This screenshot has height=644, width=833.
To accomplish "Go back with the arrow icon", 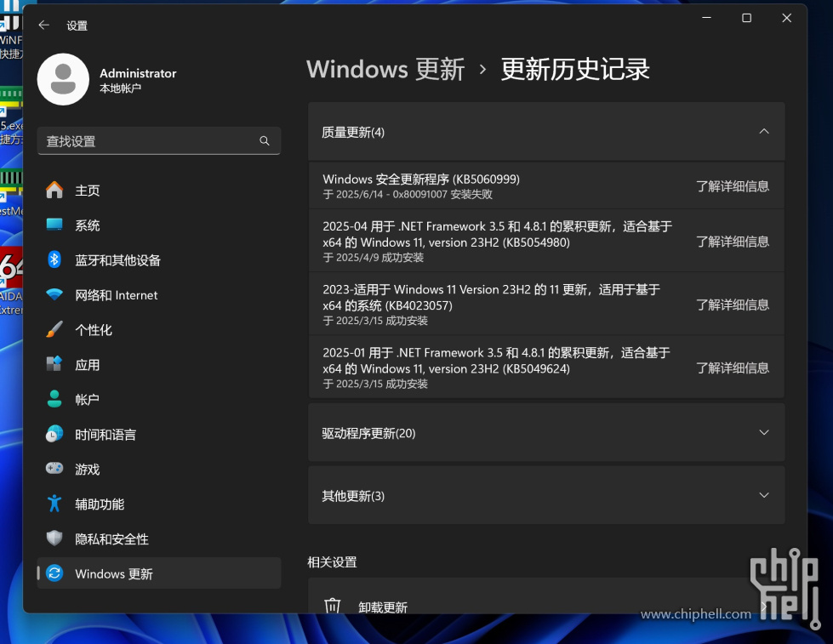I will (x=44, y=25).
